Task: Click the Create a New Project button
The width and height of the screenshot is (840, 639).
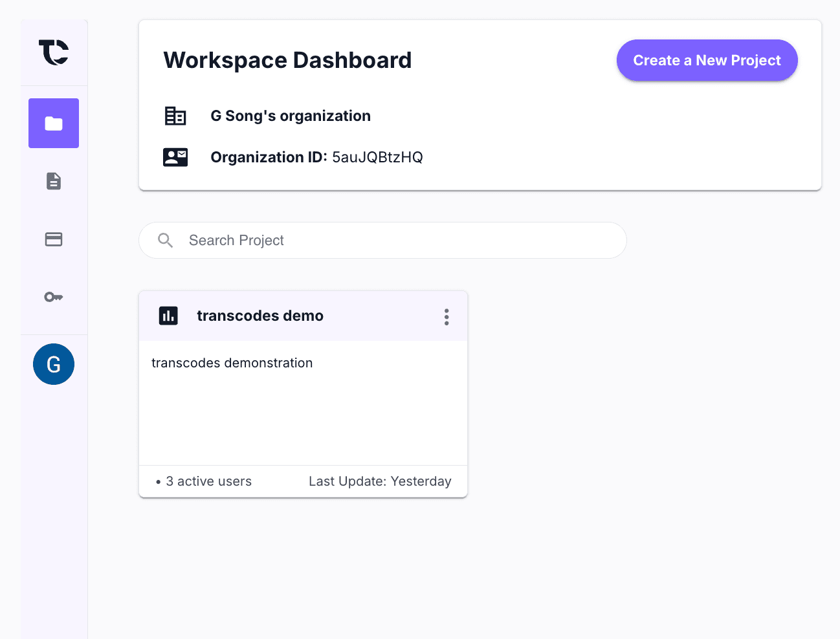Action: (x=707, y=60)
